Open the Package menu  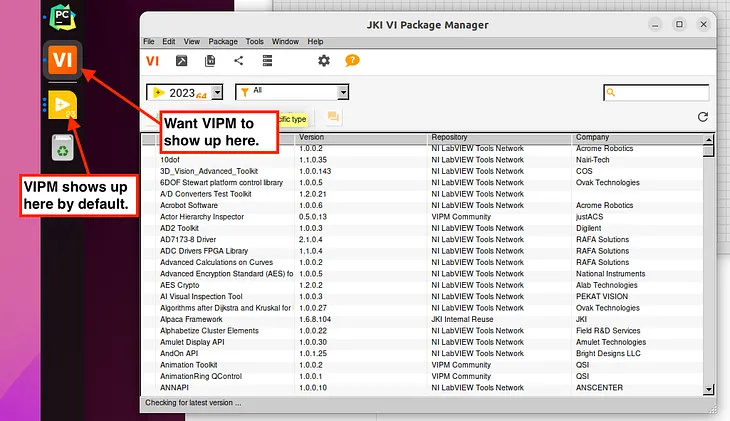pyautogui.click(x=223, y=41)
